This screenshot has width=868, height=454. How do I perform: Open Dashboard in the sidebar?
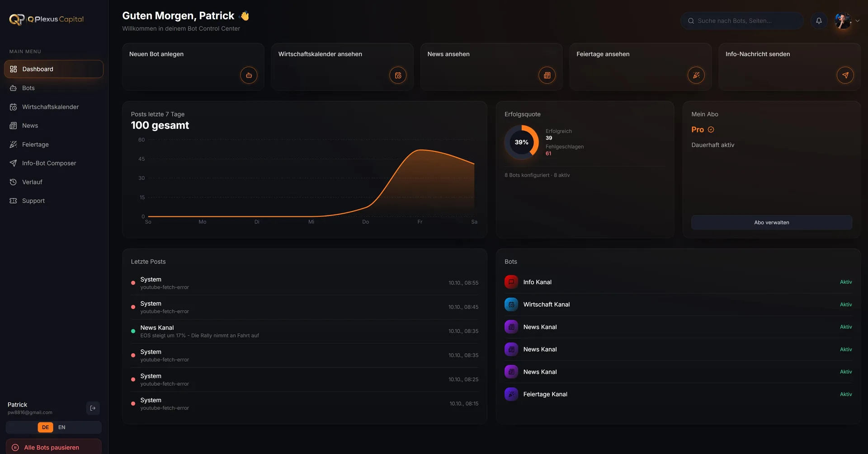click(x=54, y=69)
